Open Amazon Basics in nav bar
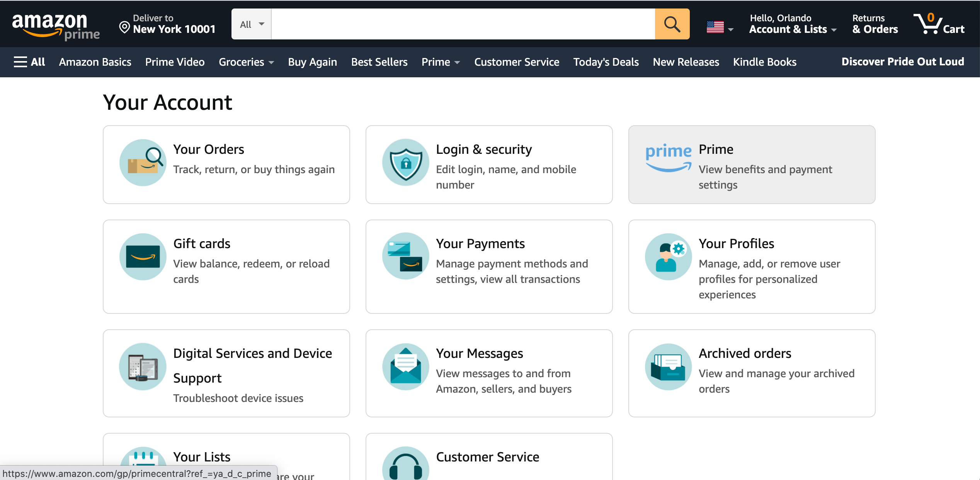980x480 pixels. [95, 62]
